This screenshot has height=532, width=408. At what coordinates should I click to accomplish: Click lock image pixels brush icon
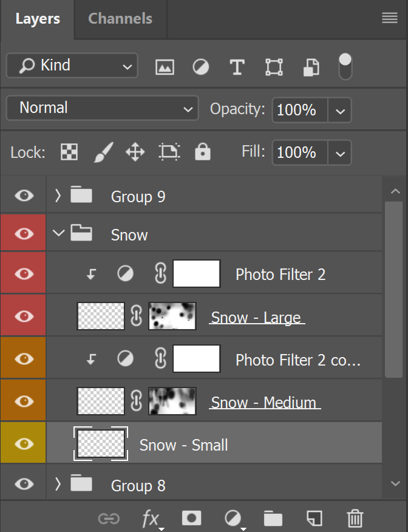click(103, 152)
